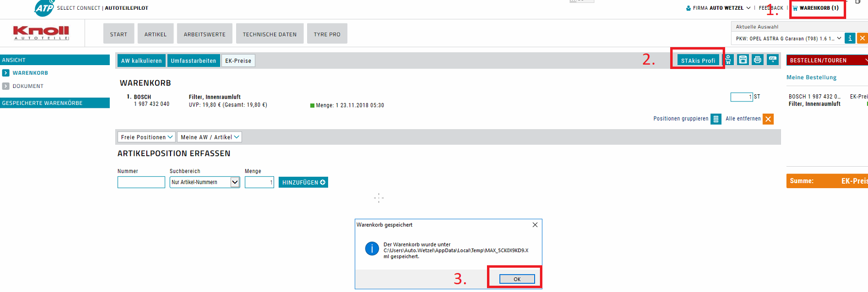
Task: Click the HINZUFÜGEN button
Action: pos(303,182)
